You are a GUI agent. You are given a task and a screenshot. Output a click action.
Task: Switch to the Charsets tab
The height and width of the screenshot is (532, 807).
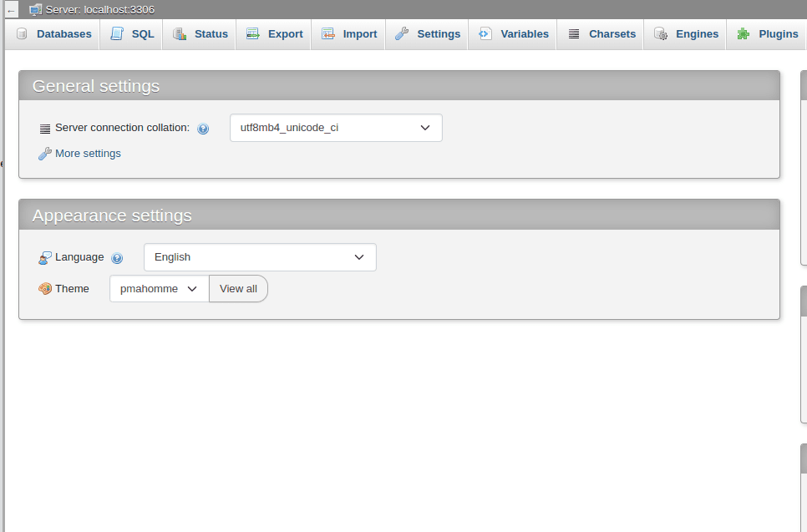(601, 34)
